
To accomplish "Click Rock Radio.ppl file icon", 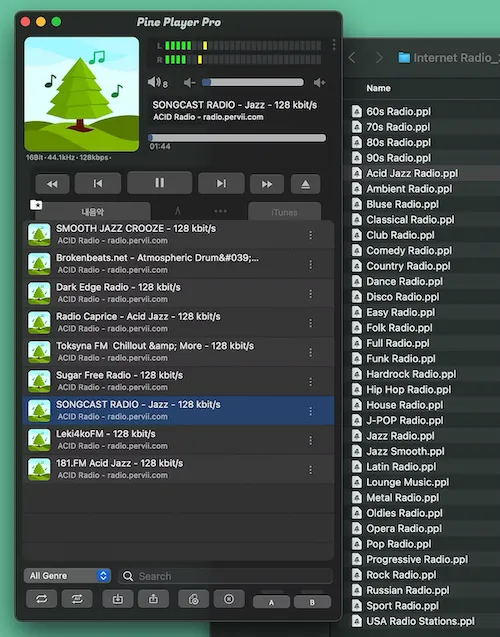I will point(357,575).
